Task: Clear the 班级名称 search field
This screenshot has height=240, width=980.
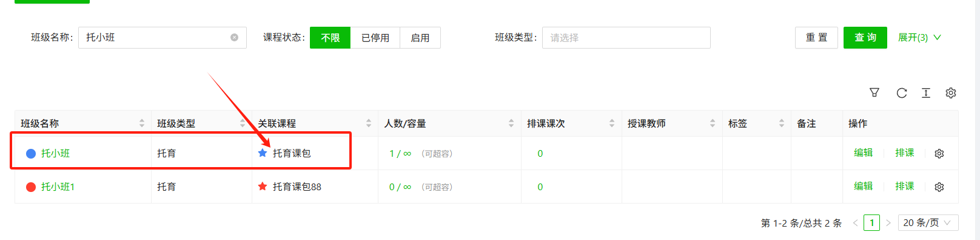Action: click(x=234, y=38)
